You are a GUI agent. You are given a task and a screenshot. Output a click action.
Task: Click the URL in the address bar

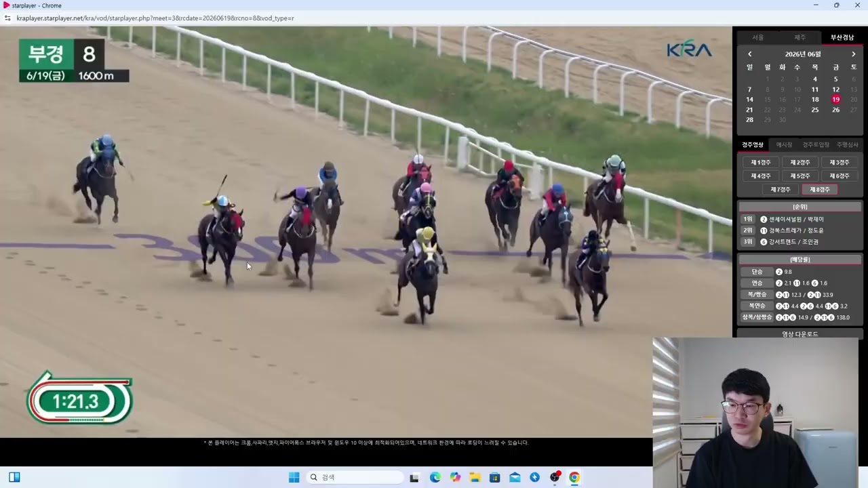point(155,18)
